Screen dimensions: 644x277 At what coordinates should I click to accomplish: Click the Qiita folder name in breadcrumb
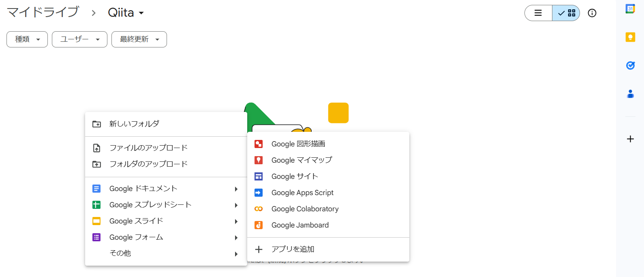121,13
